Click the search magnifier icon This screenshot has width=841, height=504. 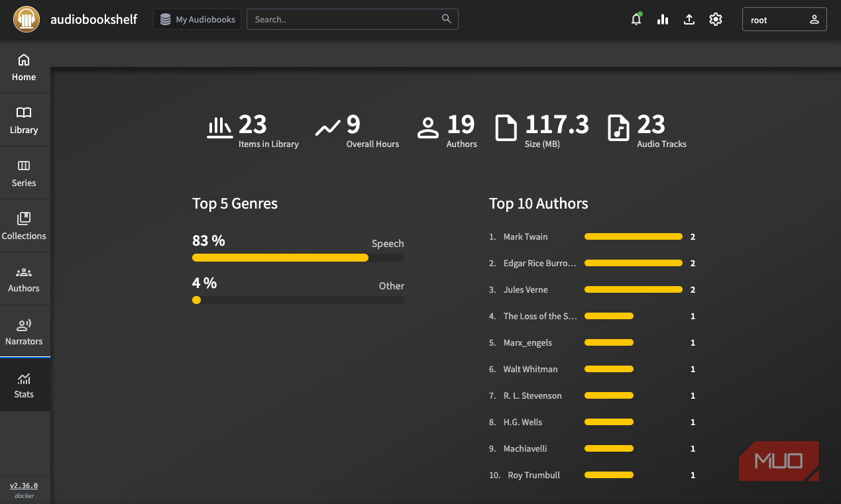pyautogui.click(x=447, y=19)
